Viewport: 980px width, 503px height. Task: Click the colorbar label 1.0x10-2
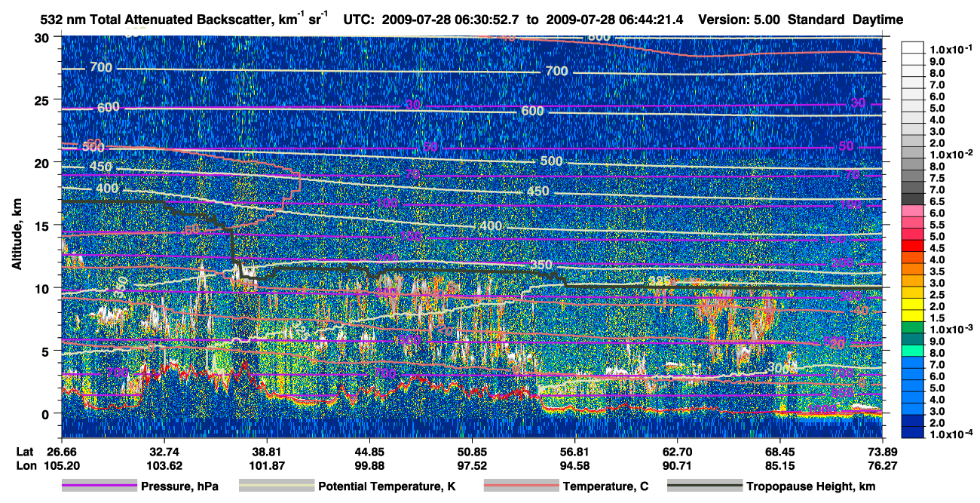pyautogui.click(x=951, y=153)
